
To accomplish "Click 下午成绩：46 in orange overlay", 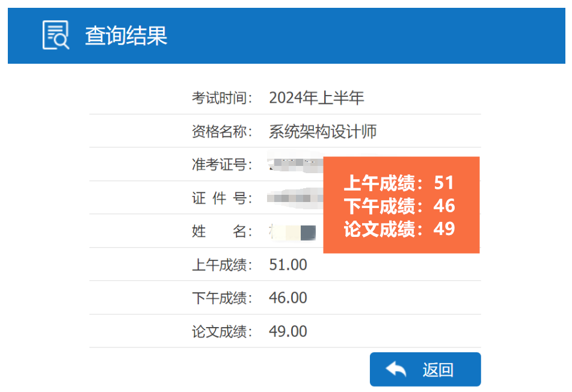I will pyautogui.click(x=399, y=206).
